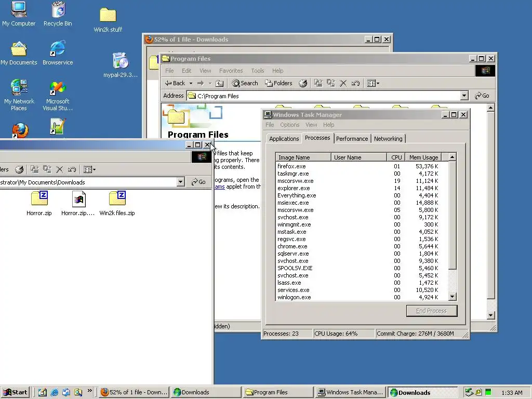This screenshot has width=532, height=399.
Task: Select the Win2k stuff desktop folder
Action: click(108, 20)
